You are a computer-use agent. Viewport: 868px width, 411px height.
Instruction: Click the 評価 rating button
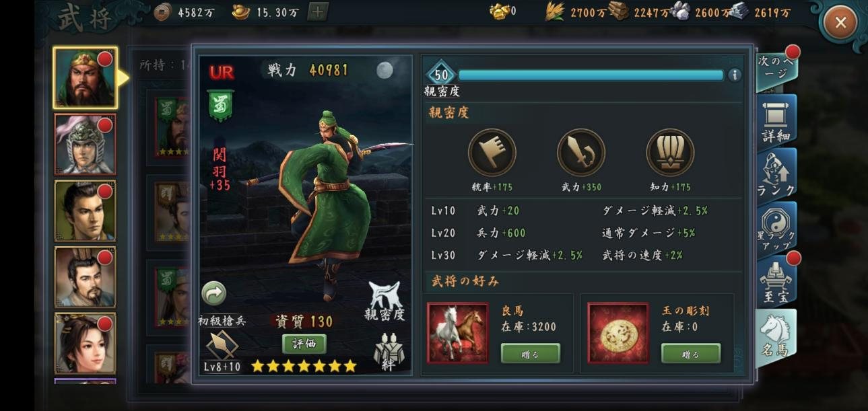pos(304,344)
